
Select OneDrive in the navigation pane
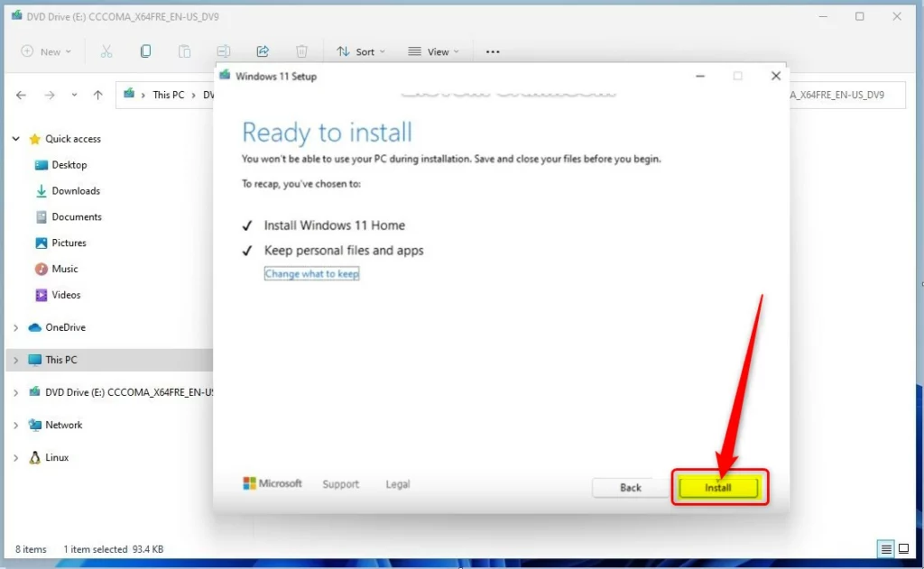pyautogui.click(x=65, y=327)
